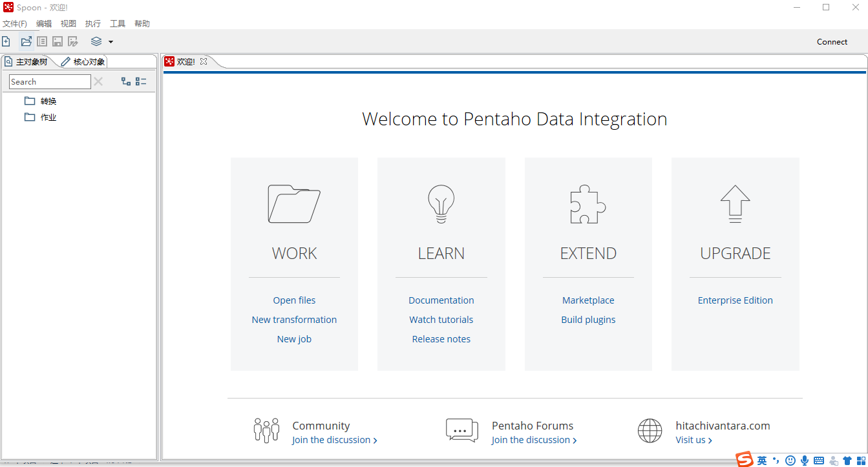The width and height of the screenshot is (868, 467).
Task: Click the Open files link
Action: point(294,300)
